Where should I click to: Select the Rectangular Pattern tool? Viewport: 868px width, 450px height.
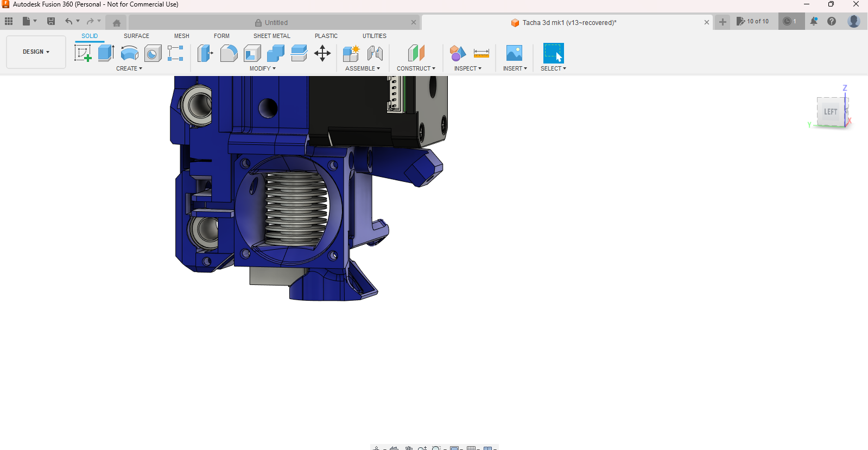175,53
